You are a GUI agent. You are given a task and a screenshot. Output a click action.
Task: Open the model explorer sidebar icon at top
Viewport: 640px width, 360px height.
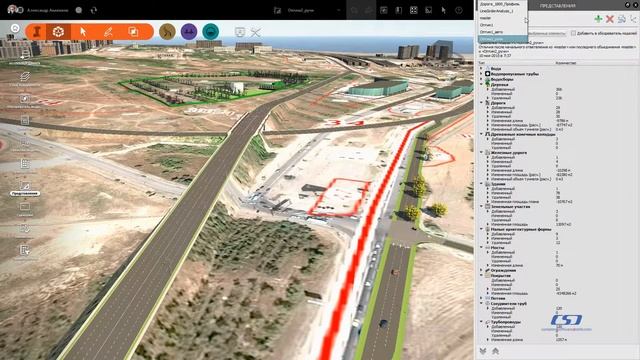25,56
